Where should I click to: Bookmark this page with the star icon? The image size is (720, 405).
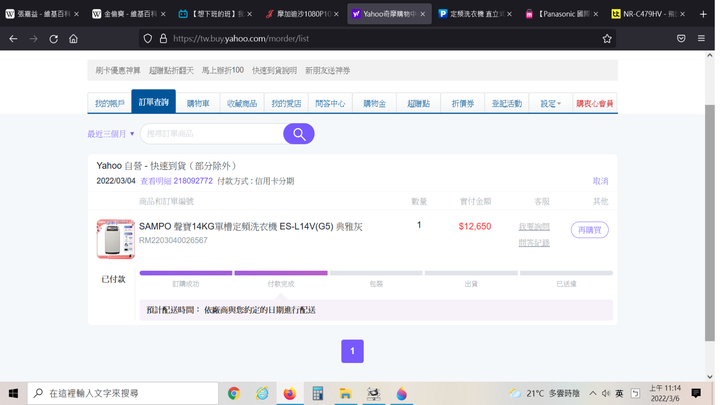pos(607,39)
